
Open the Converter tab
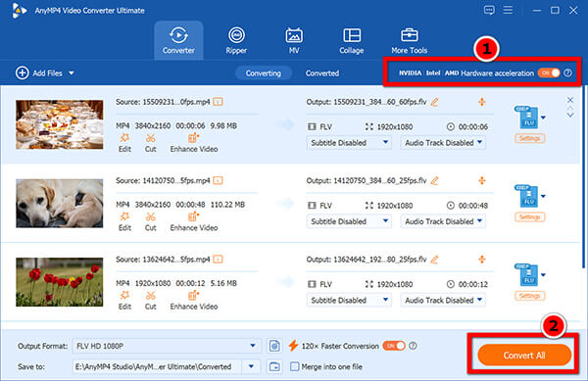pyautogui.click(x=178, y=40)
